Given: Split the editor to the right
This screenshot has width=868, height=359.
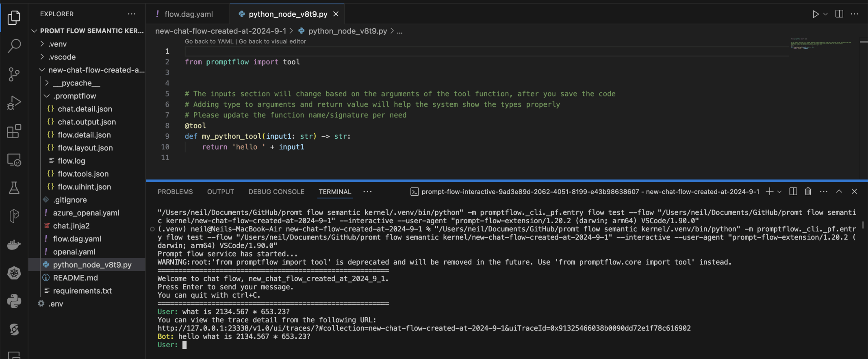Looking at the screenshot, I should pos(839,14).
